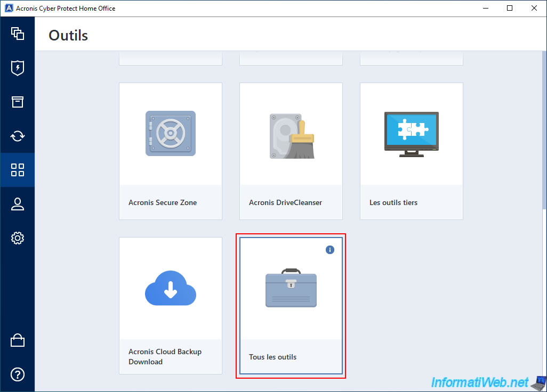Click the third-party tools monitor puzzle icon

411,134
